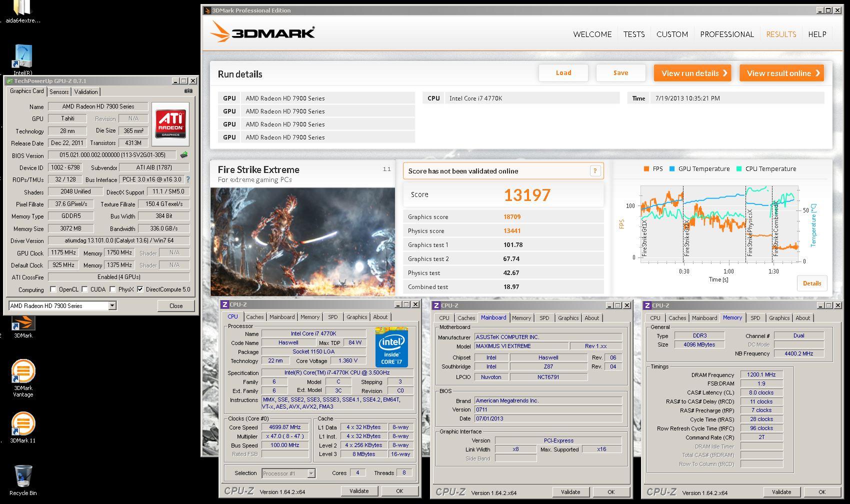Click the CPU-Z title bar Z icon of CPU window
The height and width of the screenshot is (504, 850).
pos(224,304)
